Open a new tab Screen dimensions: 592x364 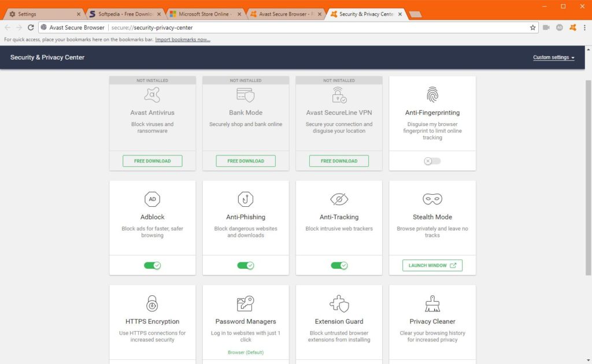[415, 14]
